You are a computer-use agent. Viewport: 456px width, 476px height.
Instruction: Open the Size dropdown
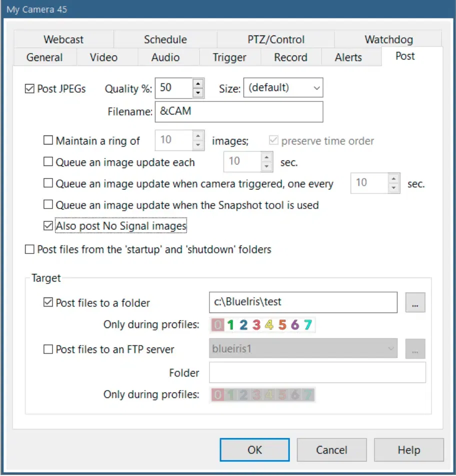coord(283,88)
